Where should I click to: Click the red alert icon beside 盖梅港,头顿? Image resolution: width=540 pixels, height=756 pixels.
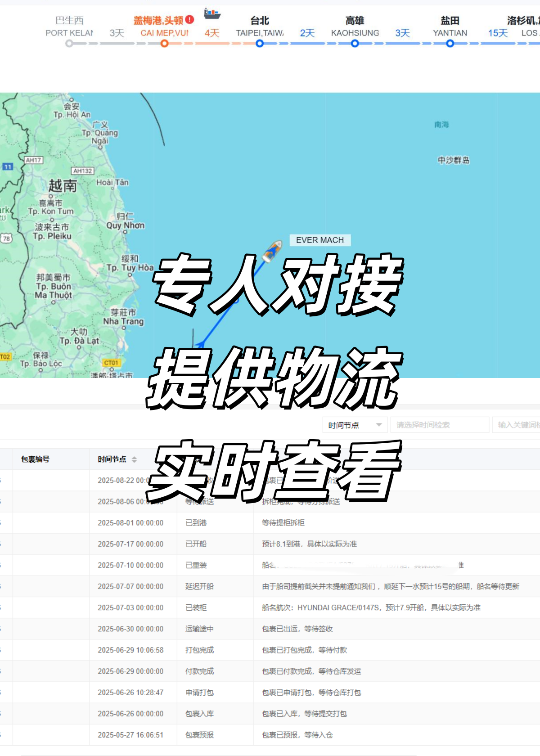pyautogui.click(x=190, y=20)
